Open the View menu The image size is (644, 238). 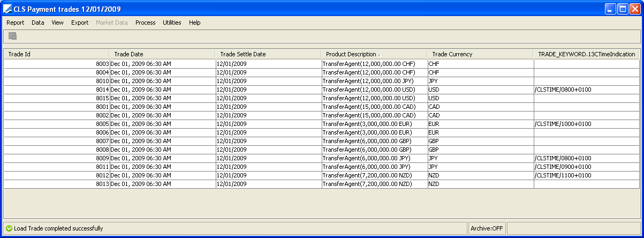point(57,23)
